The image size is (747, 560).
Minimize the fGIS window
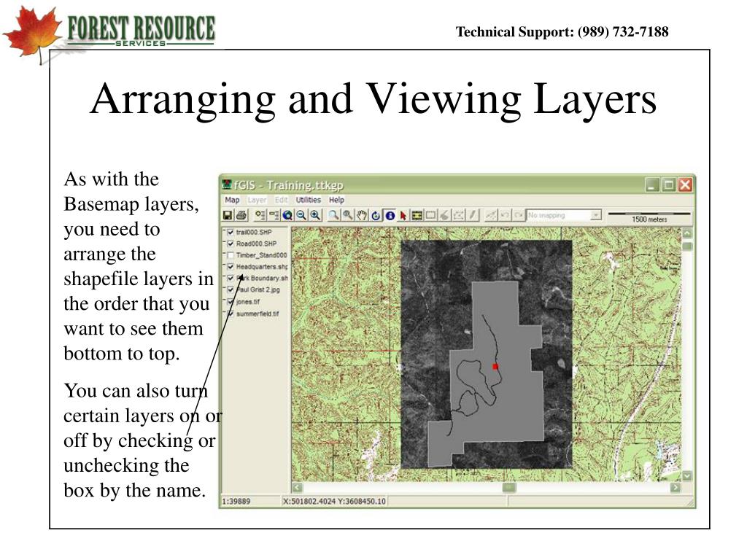pos(652,184)
